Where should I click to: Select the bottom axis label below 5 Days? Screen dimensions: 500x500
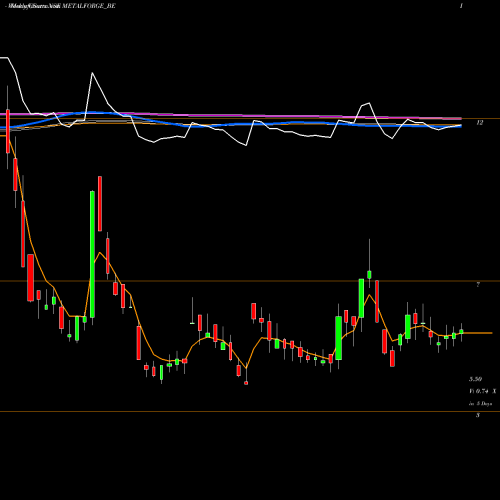click(x=478, y=415)
